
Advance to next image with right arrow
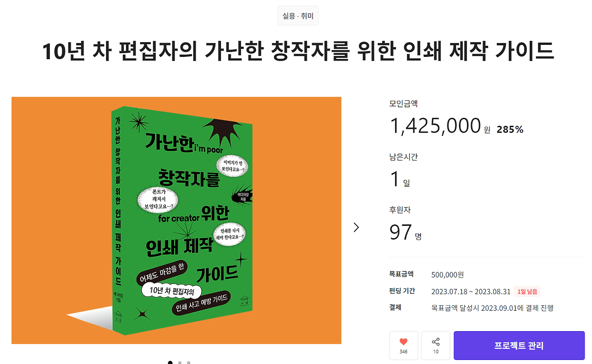point(356,227)
